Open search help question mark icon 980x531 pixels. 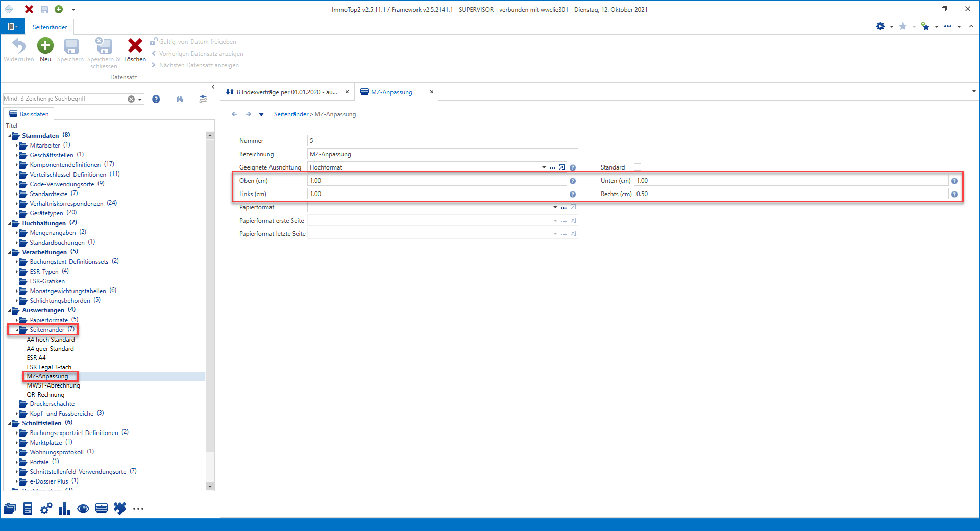pos(156,99)
